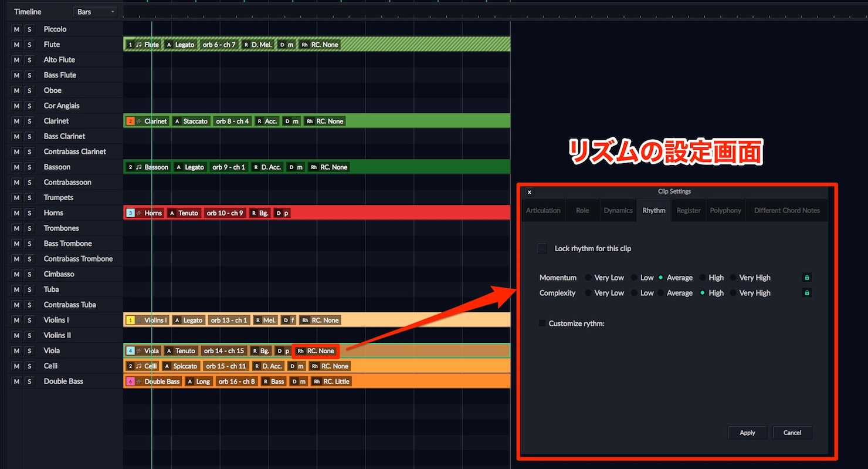Open the Flute clip Legato articulation tag

(179, 45)
